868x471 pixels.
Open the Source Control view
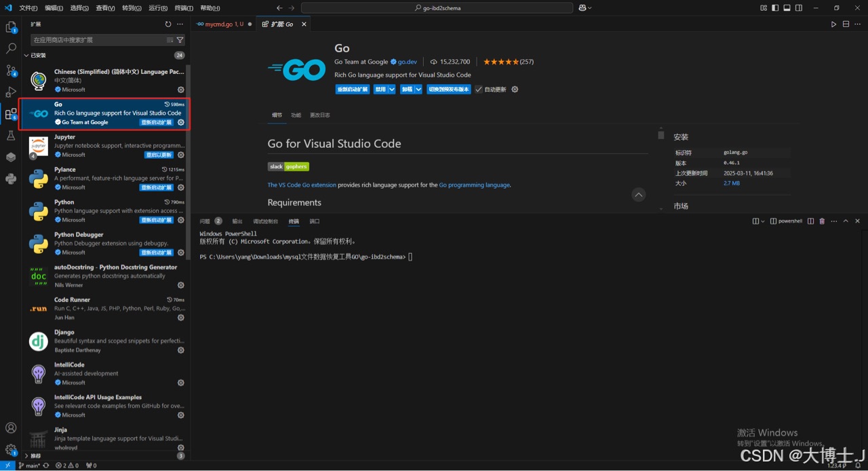click(11, 71)
